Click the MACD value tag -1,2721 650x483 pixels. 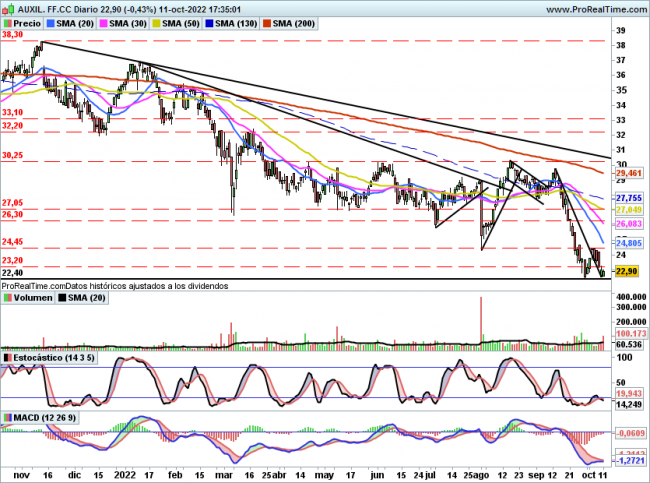[x=627, y=463]
